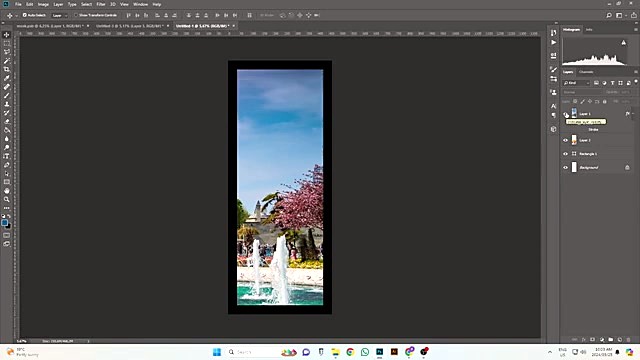Toggle layer filtering on or off
The height and width of the screenshot is (360, 640).
pyautogui.click(x=636, y=82)
